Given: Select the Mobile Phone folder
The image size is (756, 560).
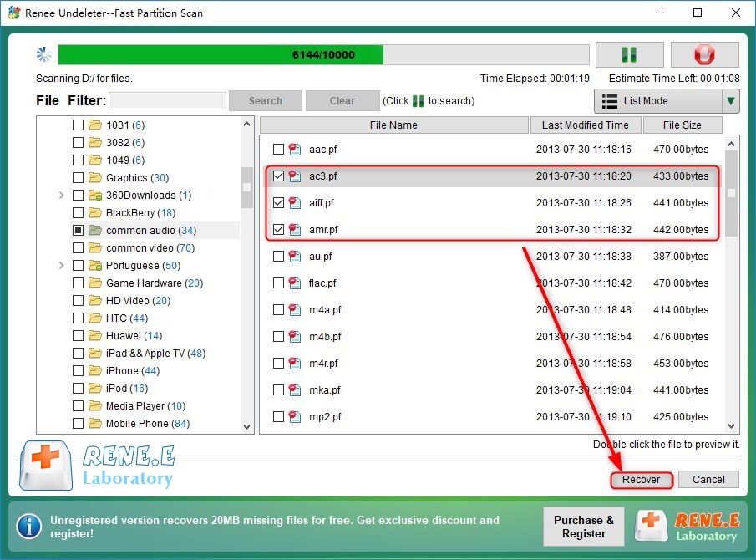Looking at the screenshot, I should 148,424.
